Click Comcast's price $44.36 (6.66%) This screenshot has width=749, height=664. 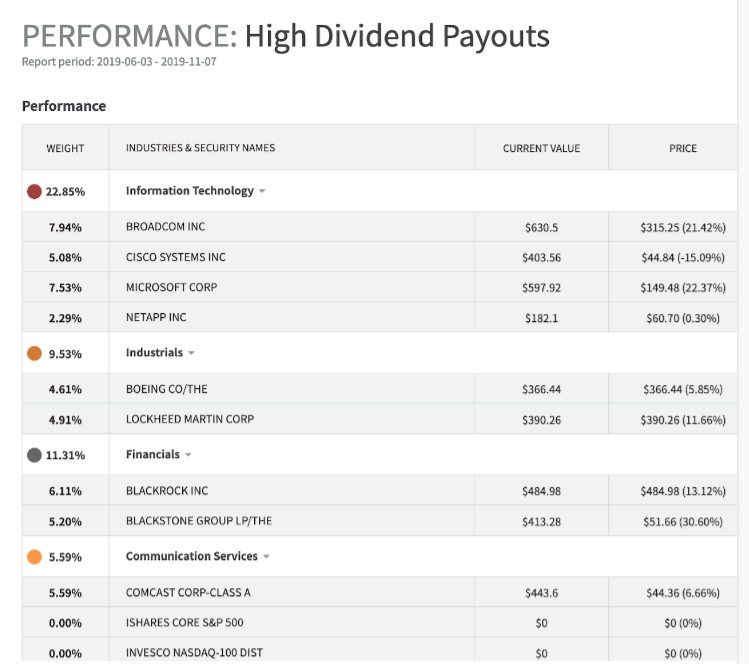tap(683, 593)
